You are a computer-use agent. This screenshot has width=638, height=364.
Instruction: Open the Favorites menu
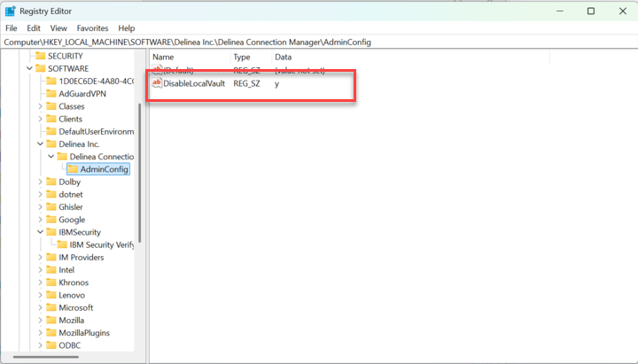click(x=92, y=28)
